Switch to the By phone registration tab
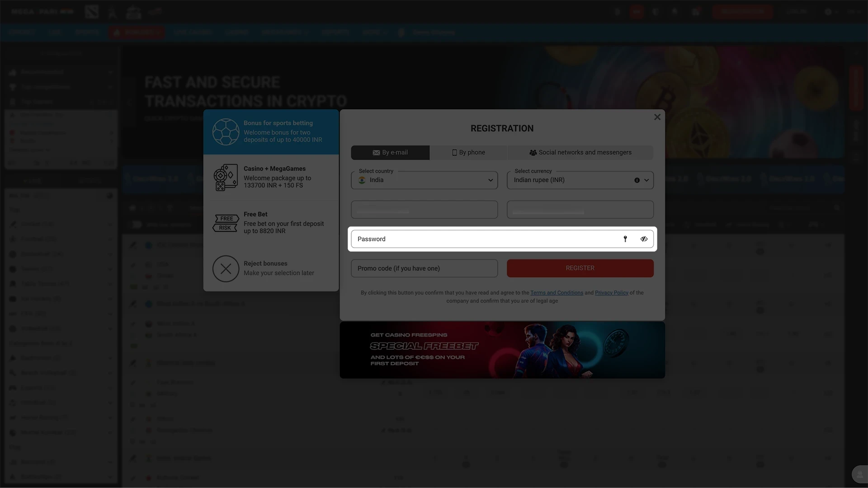This screenshot has height=488, width=868. click(x=468, y=152)
